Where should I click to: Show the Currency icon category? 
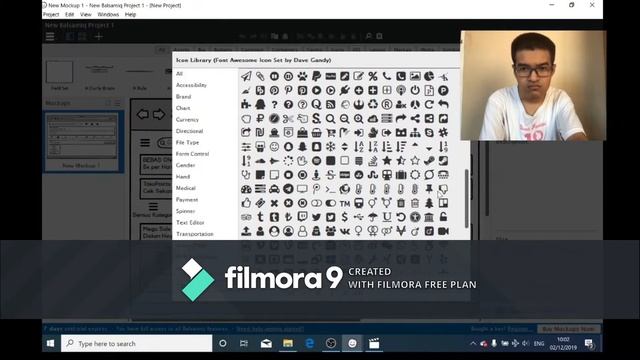pos(187,120)
